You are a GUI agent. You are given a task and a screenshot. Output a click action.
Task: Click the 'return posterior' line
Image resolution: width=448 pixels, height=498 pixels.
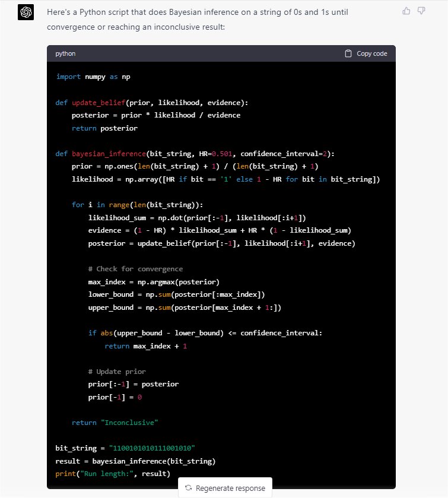point(104,128)
